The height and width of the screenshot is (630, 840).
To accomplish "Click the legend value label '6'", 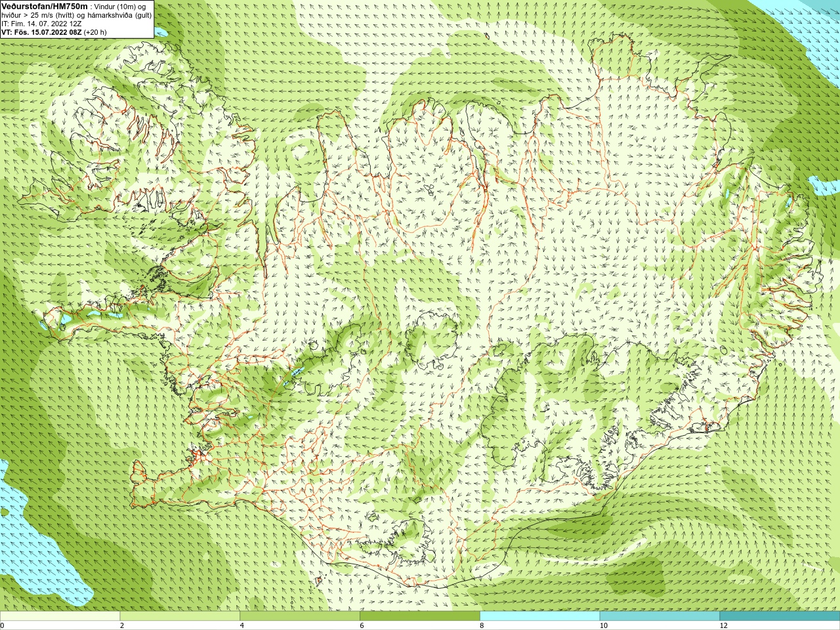I will click(x=362, y=625).
